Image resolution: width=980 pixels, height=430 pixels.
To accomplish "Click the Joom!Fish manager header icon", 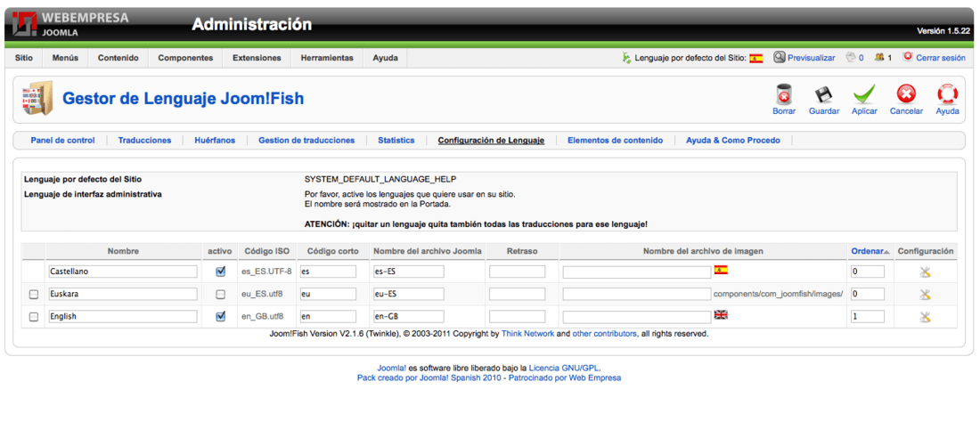I will [37, 98].
